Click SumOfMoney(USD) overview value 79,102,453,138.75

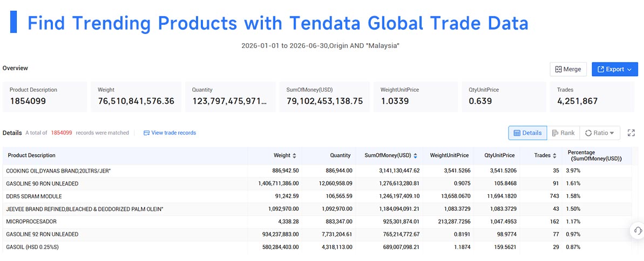(324, 101)
